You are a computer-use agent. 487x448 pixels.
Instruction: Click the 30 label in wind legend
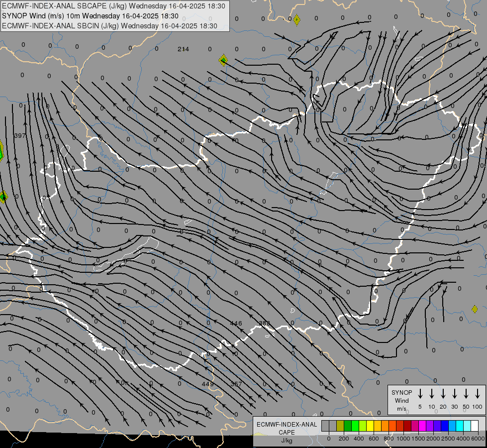[454, 407]
